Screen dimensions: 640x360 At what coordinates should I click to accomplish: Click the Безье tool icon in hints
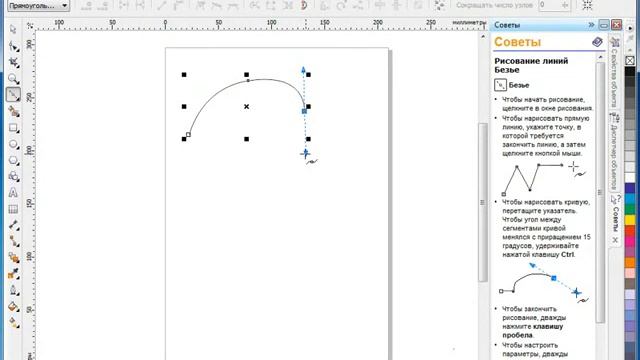(x=500, y=85)
